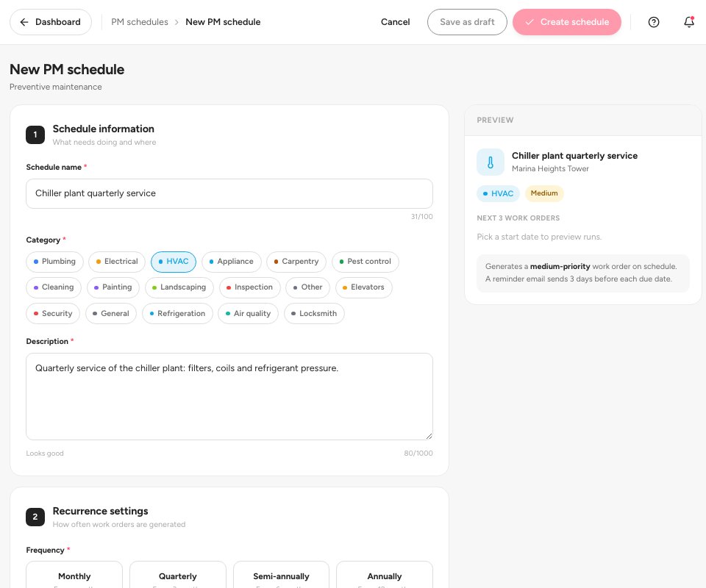Viewport: 706px width, 588px height.
Task: Click the 'Schedule information' section heading
Action: click(x=104, y=129)
